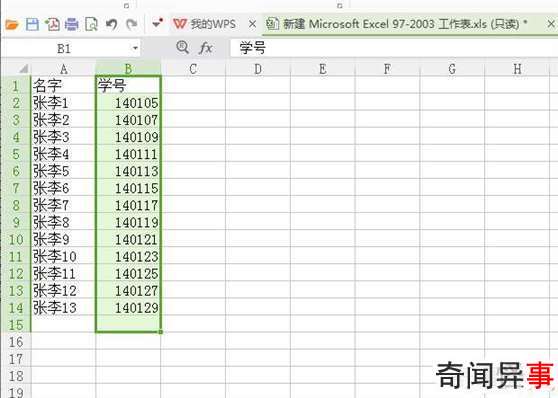Screen dimensions: 558x398
Task: Click cell with value 140119
Action: coord(128,222)
